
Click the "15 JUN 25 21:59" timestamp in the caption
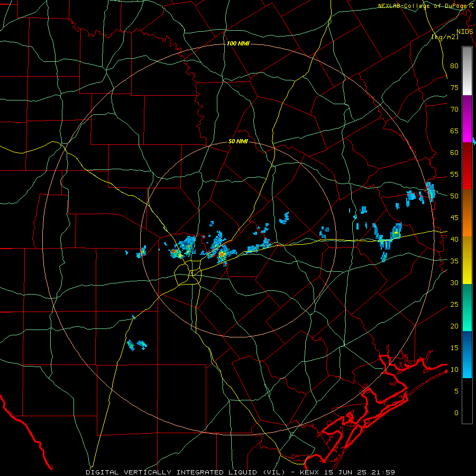click(x=360, y=472)
